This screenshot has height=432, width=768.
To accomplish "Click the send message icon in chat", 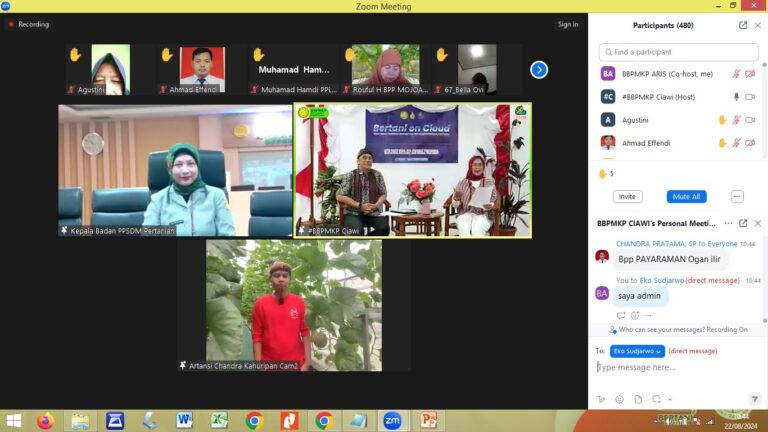I will tap(754, 399).
